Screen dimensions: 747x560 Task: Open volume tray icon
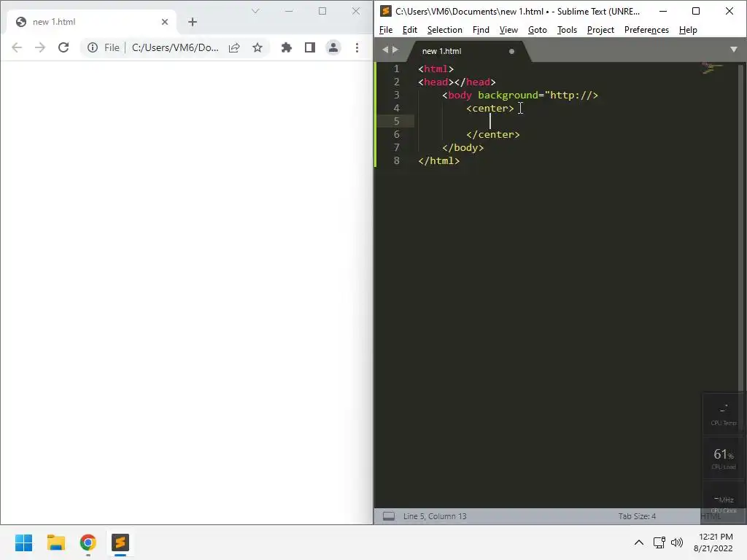677,542
